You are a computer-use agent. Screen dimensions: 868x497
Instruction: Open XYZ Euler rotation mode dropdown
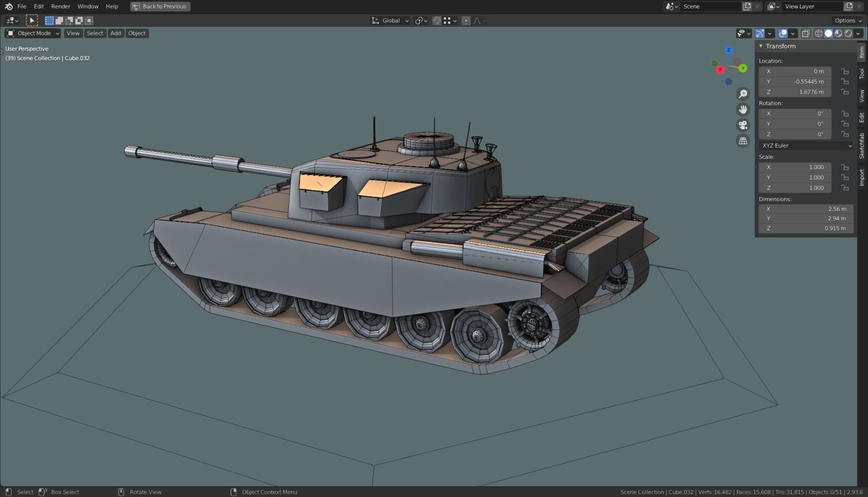pyautogui.click(x=806, y=146)
